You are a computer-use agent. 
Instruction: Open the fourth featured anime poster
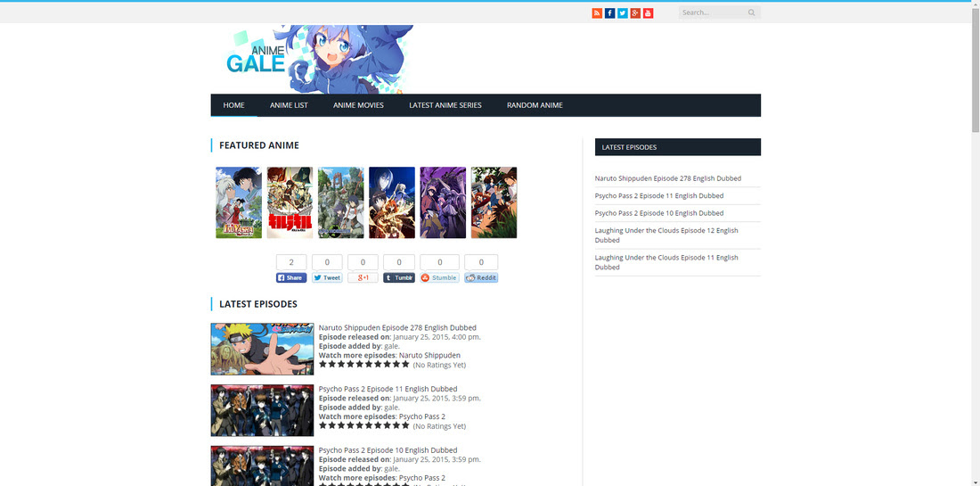(392, 202)
